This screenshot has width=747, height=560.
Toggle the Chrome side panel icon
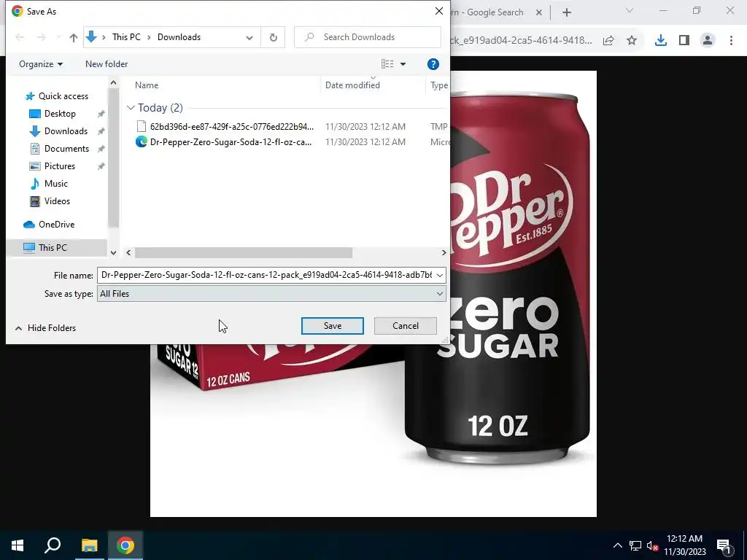coord(684,41)
